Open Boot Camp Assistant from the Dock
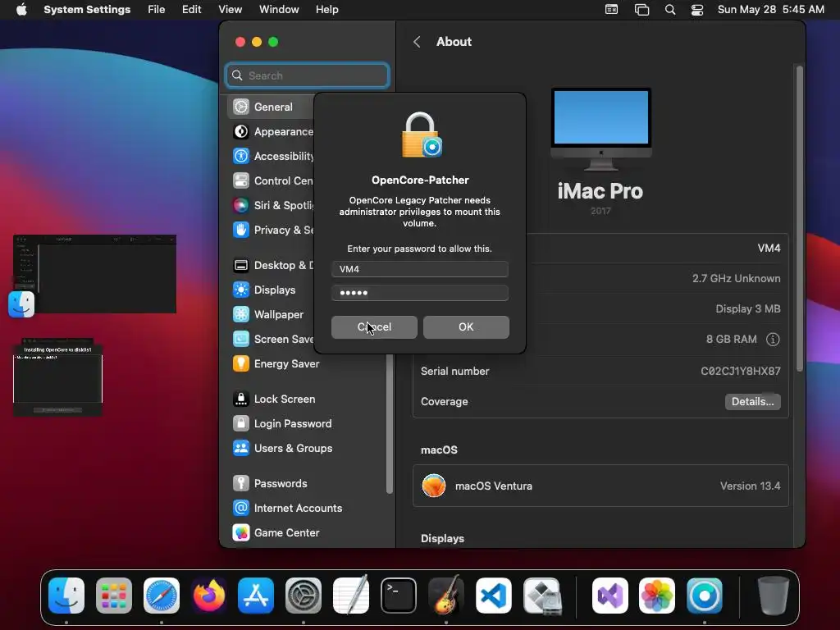 [542, 596]
